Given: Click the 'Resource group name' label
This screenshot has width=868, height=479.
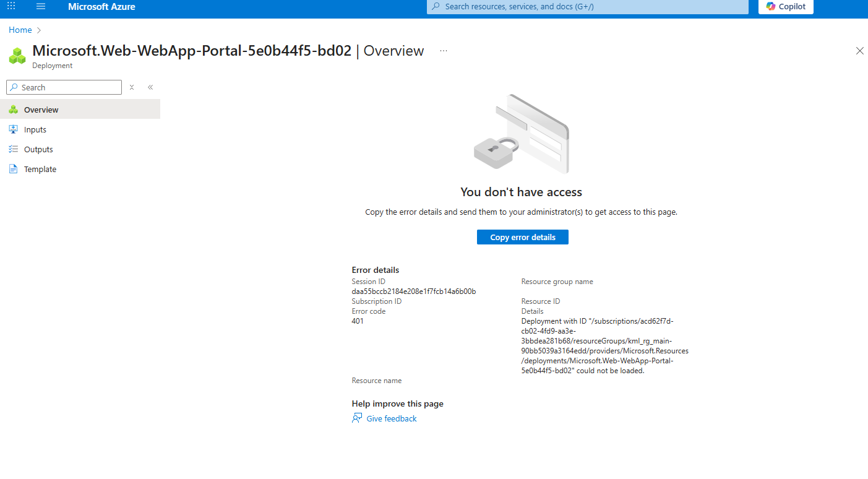Looking at the screenshot, I should [x=557, y=282].
